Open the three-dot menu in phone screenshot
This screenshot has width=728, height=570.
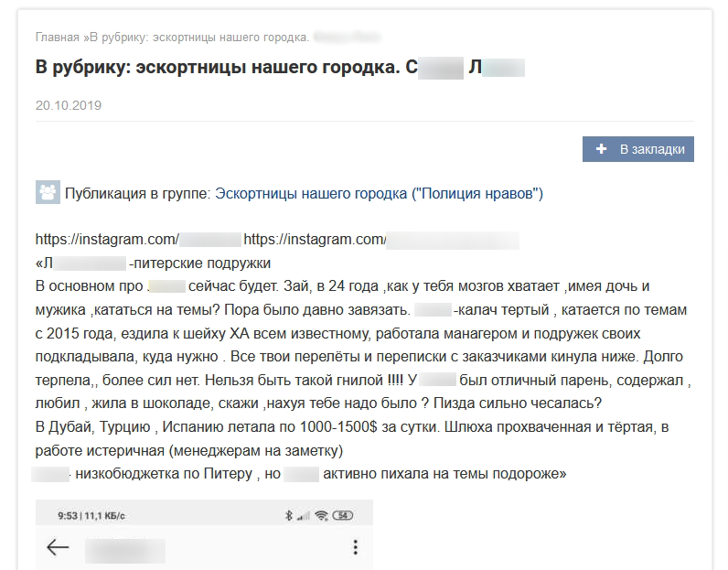355,547
